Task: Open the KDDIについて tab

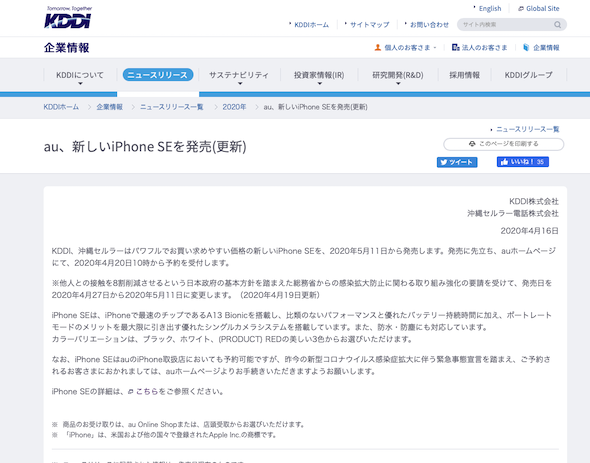Action: [x=80, y=75]
